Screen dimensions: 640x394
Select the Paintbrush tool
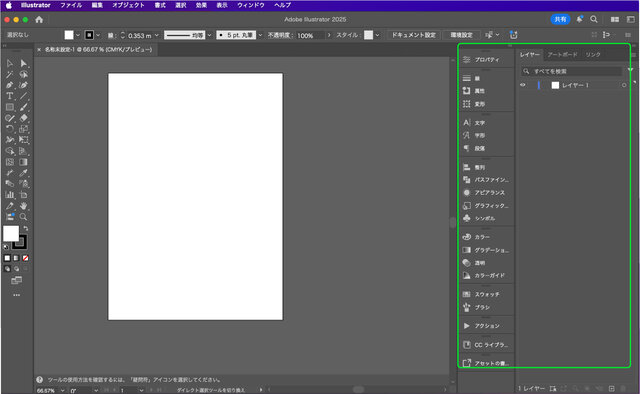coord(24,107)
